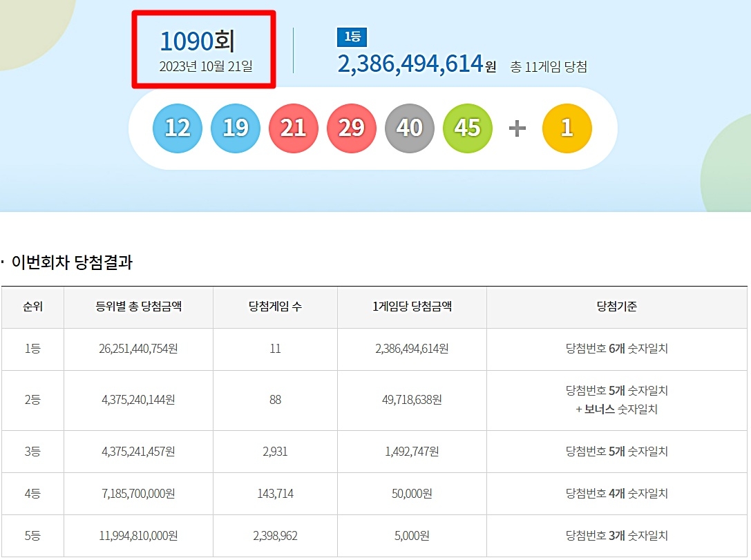Click the blue number 12 ball
751x560 pixels.
pyautogui.click(x=178, y=128)
